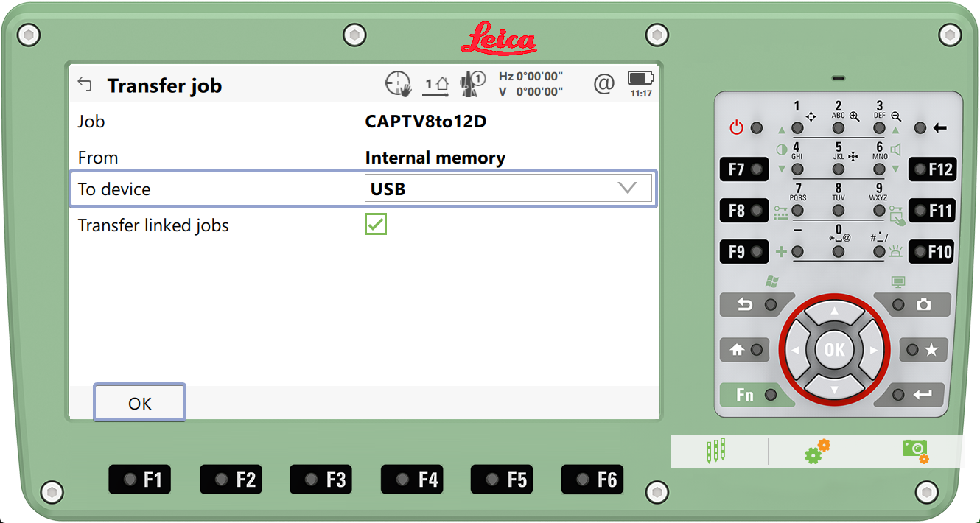This screenshot has height=523, width=980.
Task: Check the battery level icon
Action: (640, 78)
